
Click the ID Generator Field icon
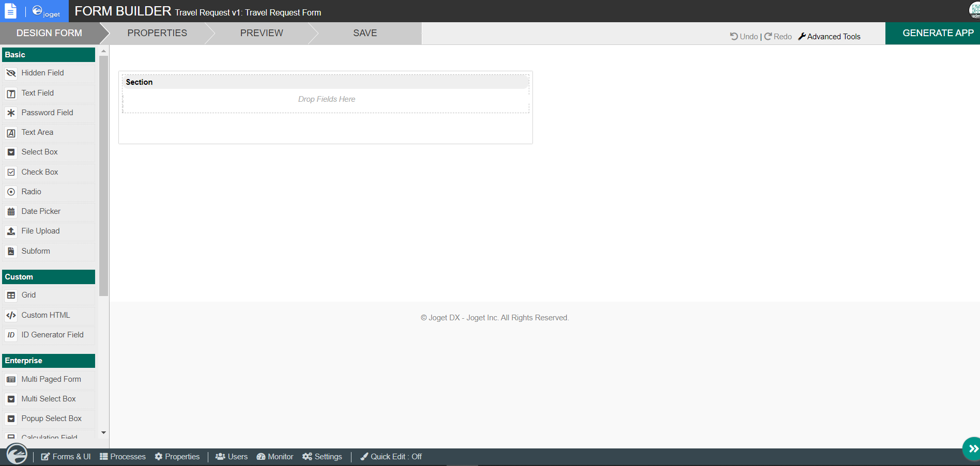(x=11, y=335)
